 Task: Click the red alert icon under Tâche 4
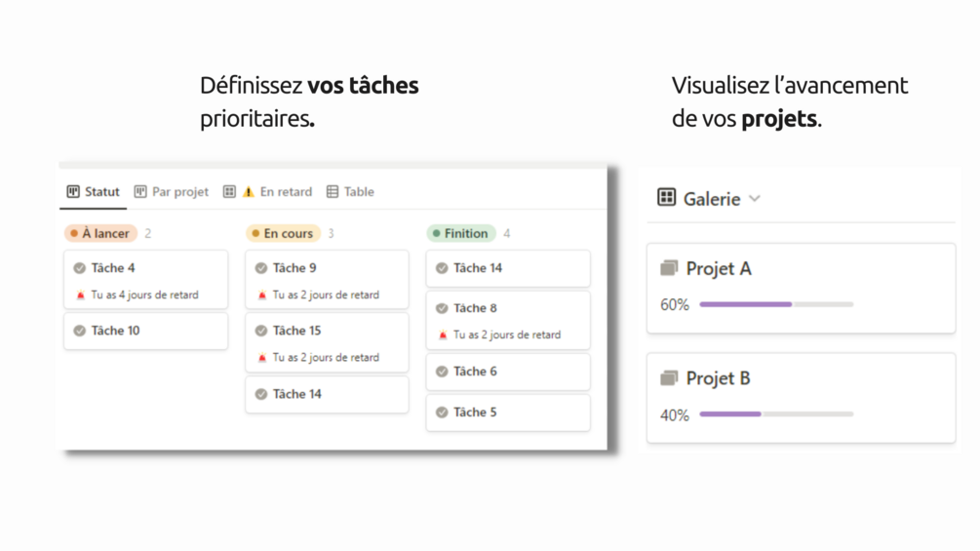tap(81, 295)
